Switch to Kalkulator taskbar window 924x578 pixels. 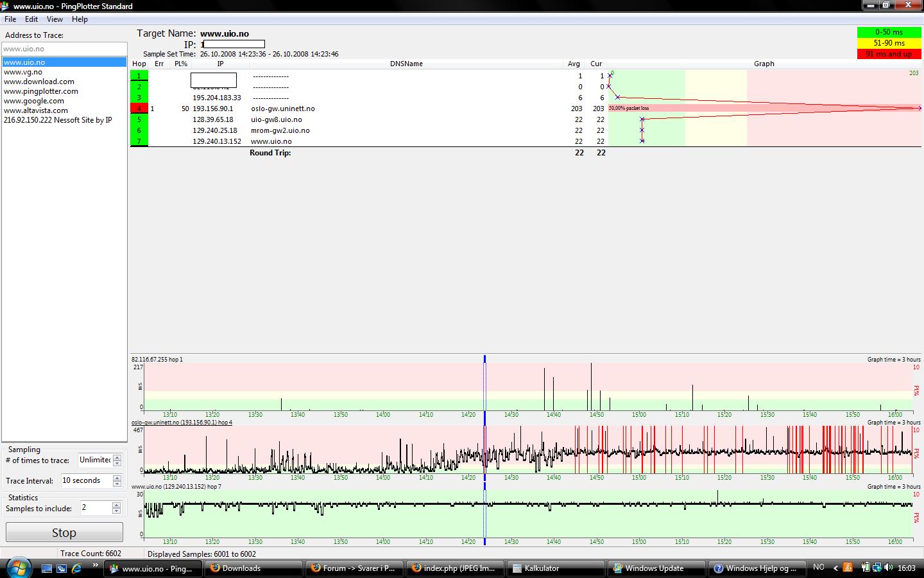pyautogui.click(x=556, y=568)
